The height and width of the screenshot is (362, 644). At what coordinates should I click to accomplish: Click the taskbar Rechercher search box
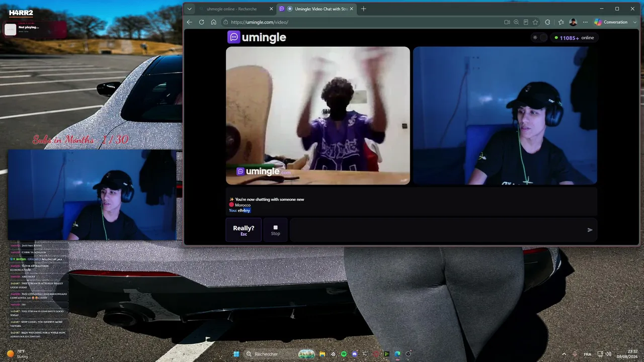279,354
